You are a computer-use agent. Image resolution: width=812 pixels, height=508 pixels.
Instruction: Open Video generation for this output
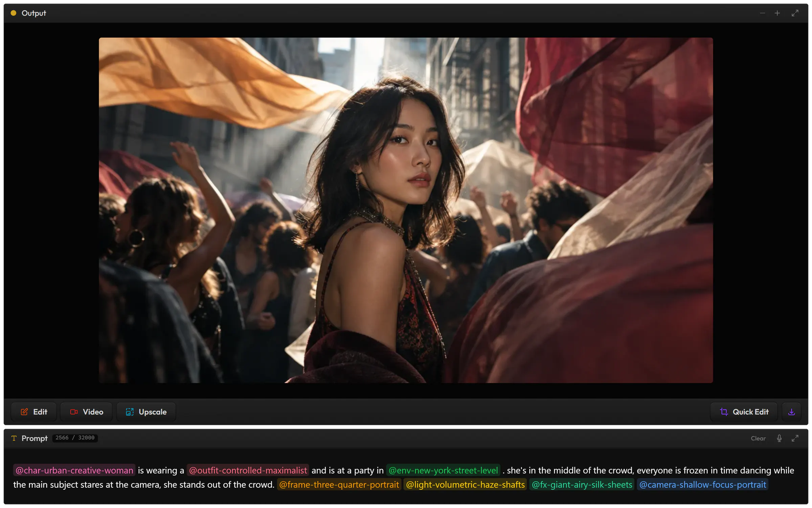coord(86,412)
